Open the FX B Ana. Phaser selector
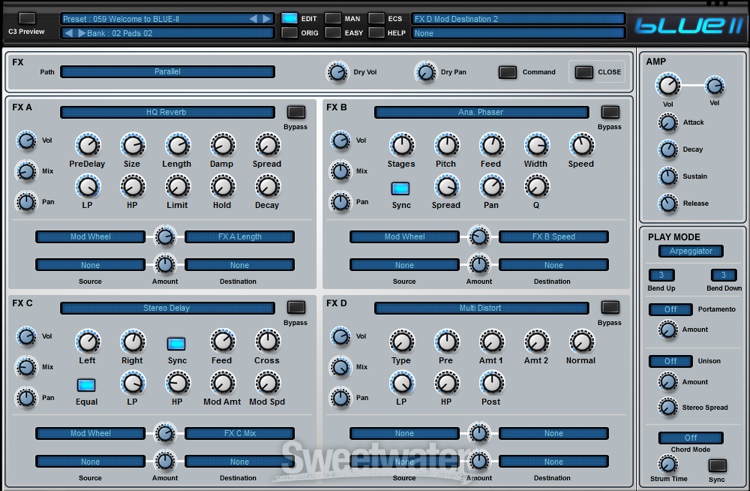 tap(481, 112)
